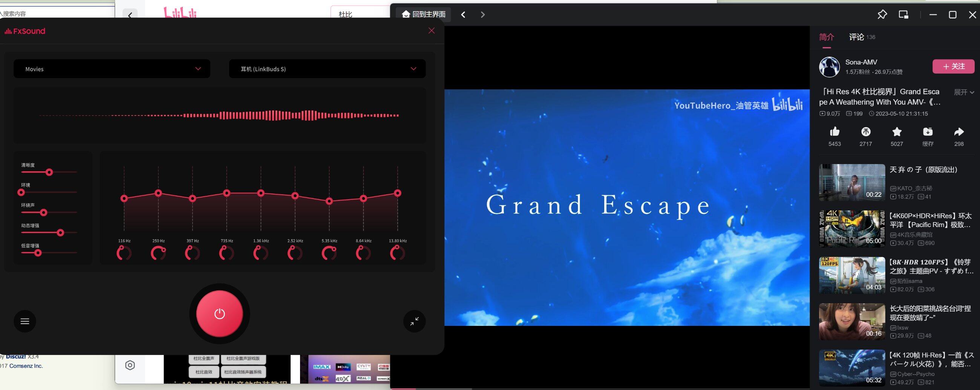Click the Cyber--Psycho uploader name
Screen dimensions: 980x390
(916, 374)
